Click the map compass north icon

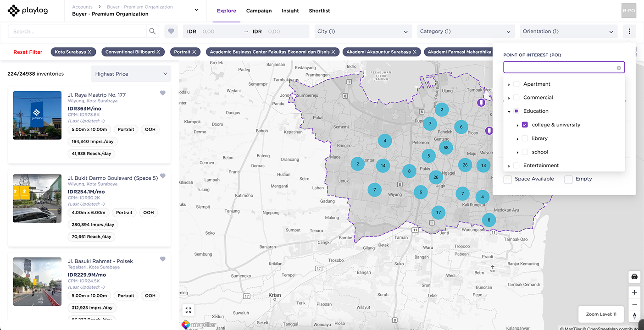[x=634, y=316]
